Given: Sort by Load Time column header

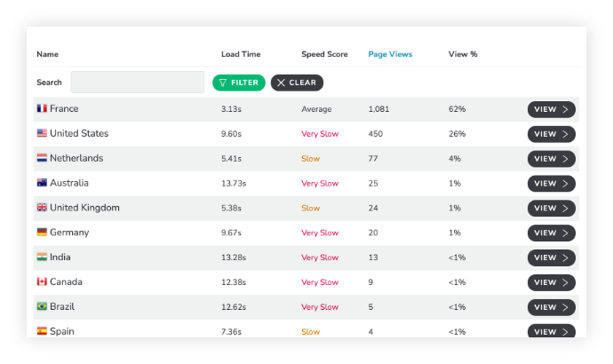Looking at the screenshot, I should (241, 54).
